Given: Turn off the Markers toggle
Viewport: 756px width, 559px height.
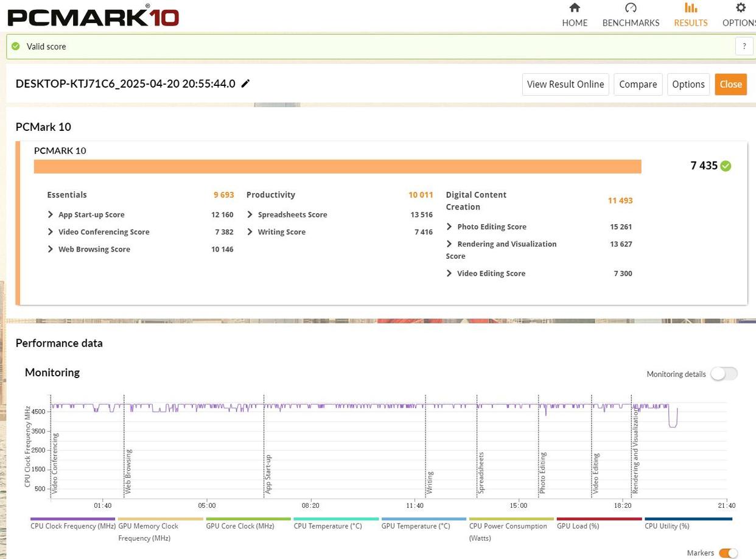Looking at the screenshot, I should [727, 553].
